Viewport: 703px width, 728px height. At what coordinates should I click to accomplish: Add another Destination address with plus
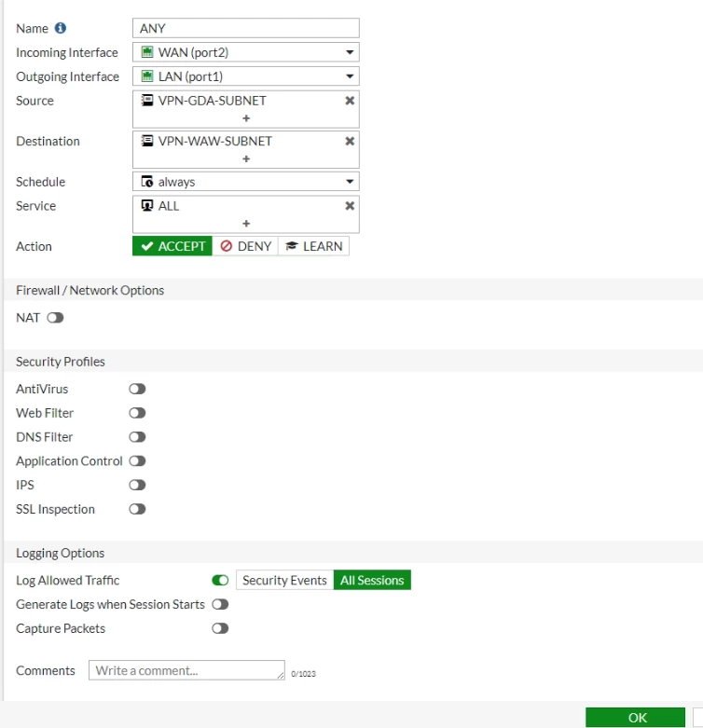coord(246,158)
